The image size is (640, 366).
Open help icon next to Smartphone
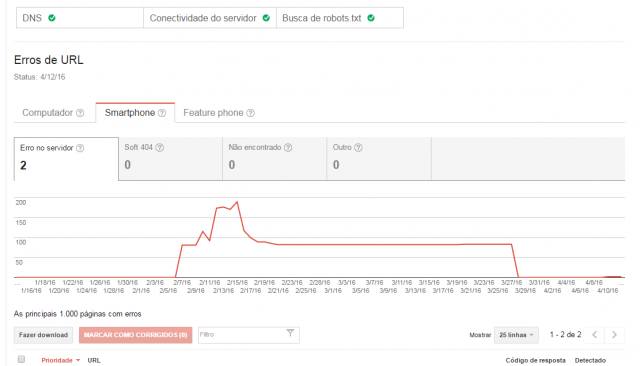[162, 113]
